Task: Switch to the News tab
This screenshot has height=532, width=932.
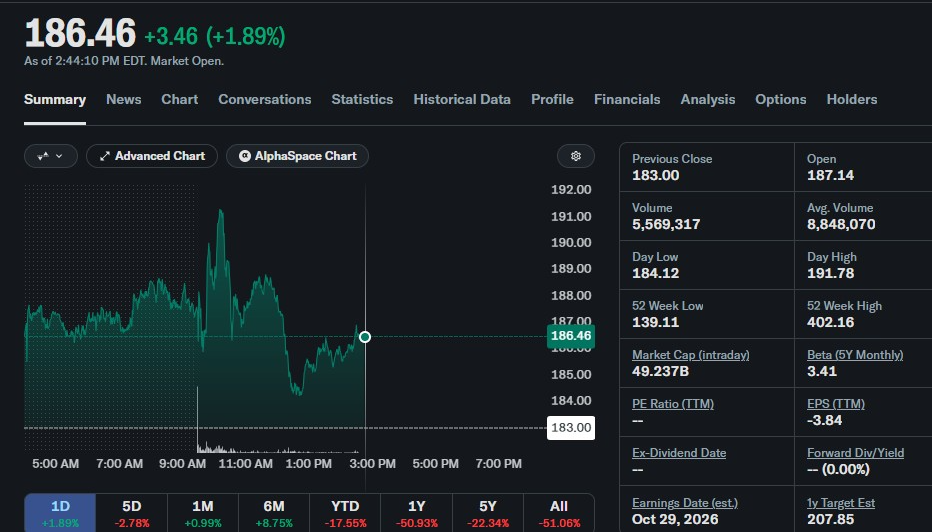Action: pos(124,99)
